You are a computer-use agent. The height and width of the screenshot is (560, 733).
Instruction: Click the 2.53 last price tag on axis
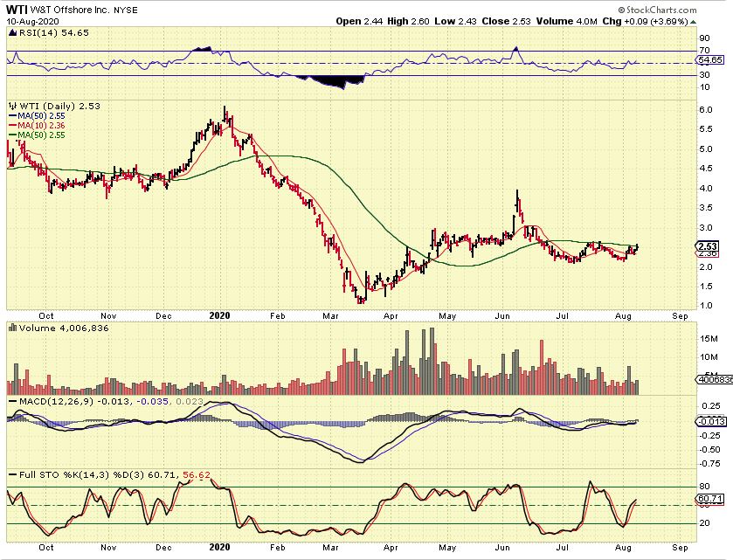click(x=709, y=246)
